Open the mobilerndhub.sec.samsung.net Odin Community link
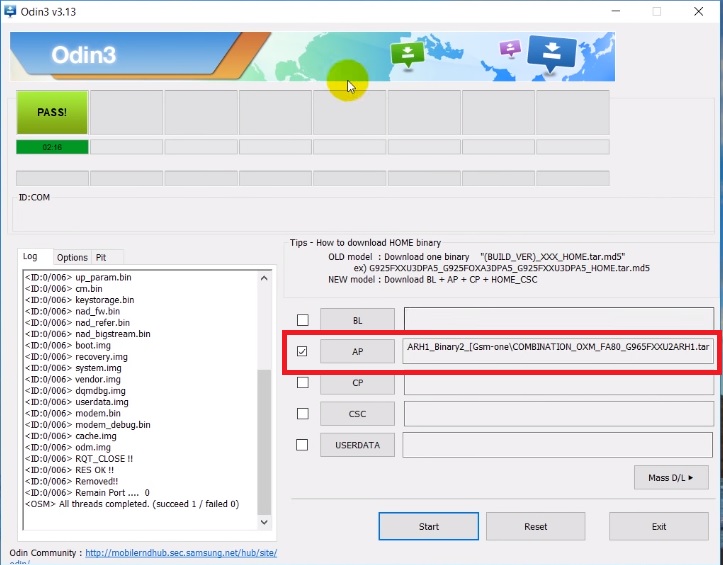The width and height of the screenshot is (723, 565). pyautogui.click(x=181, y=553)
